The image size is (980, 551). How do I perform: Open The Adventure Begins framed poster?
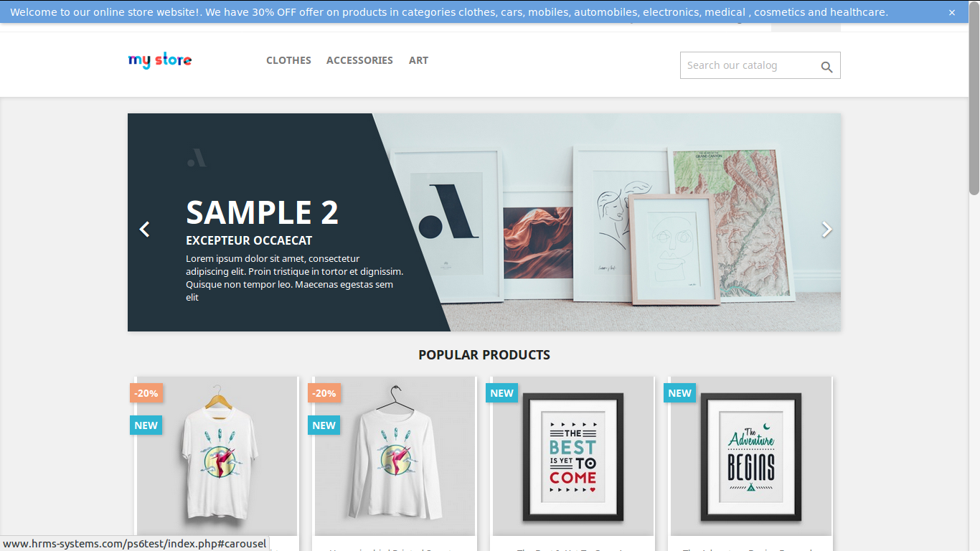[x=750, y=456]
